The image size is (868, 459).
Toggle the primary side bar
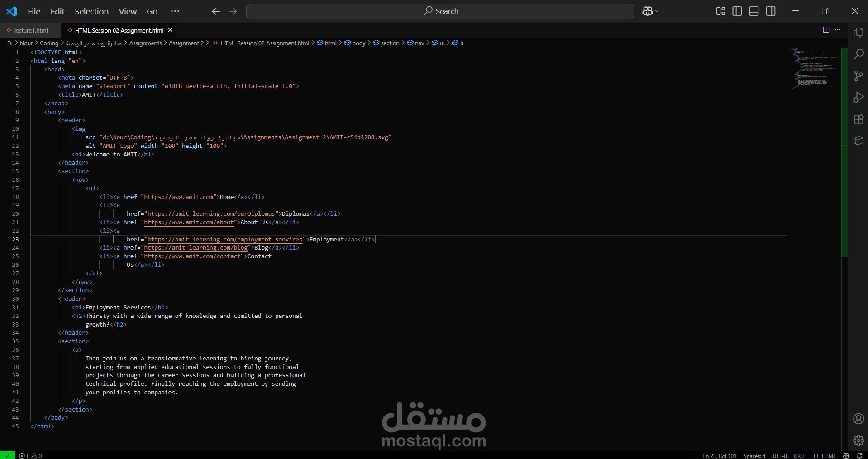click(737, 11)
